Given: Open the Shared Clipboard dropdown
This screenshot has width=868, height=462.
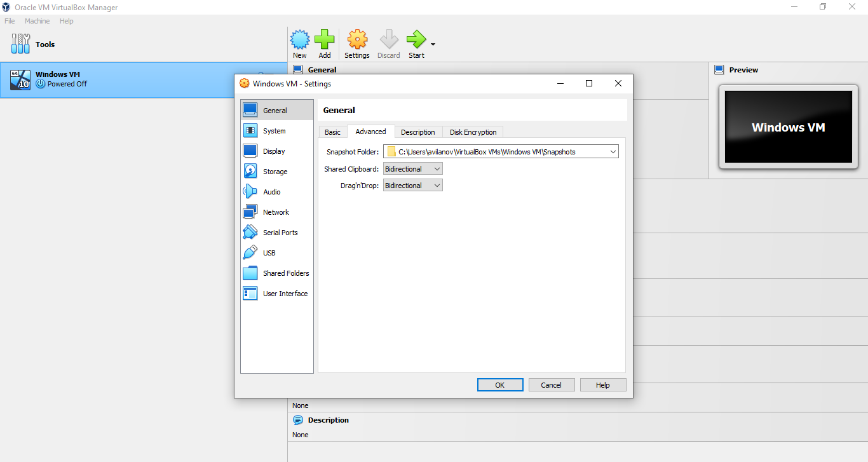Looking at the screenshot, I should tap(413, 169).
